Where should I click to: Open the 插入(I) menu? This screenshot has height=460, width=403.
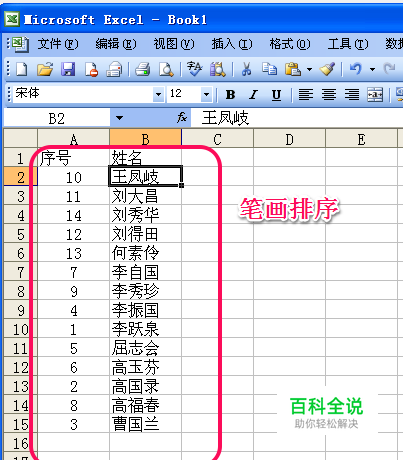pyautogui.click(x=232, y=44)
